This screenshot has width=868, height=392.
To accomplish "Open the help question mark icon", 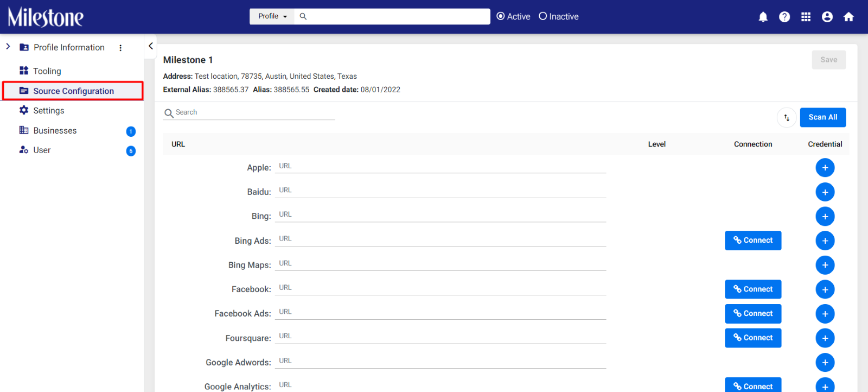I will pos(784,17).
